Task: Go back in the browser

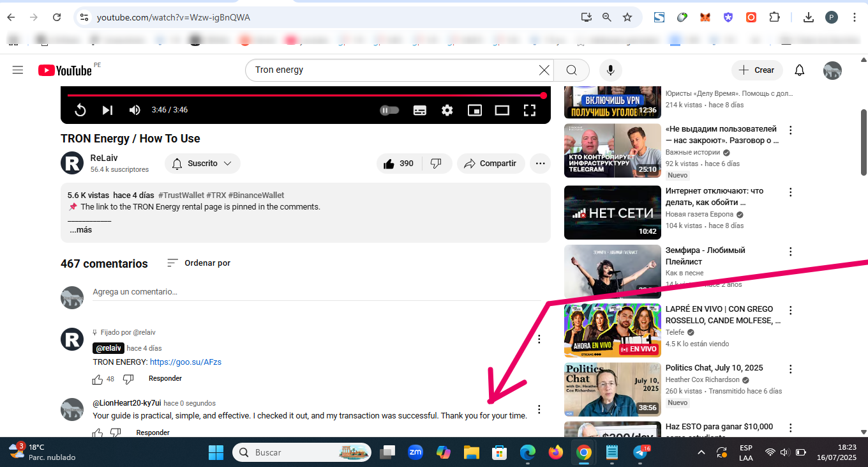Action: pyautogui.click(x=11, y=17)
